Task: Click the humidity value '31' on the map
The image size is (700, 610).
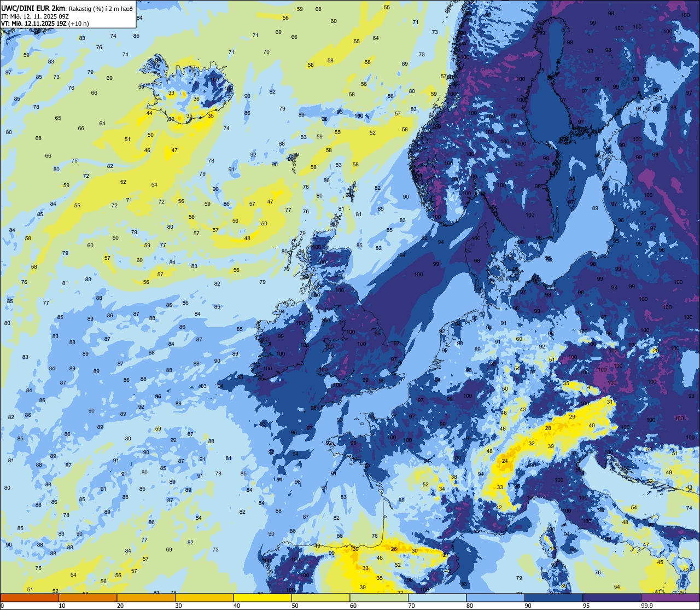Action: [610, 402]
